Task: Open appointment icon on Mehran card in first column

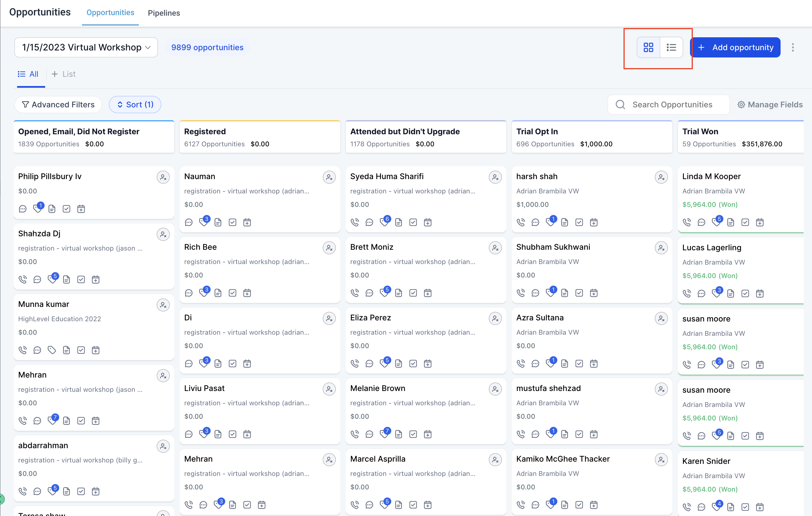Action: point(96,421)
